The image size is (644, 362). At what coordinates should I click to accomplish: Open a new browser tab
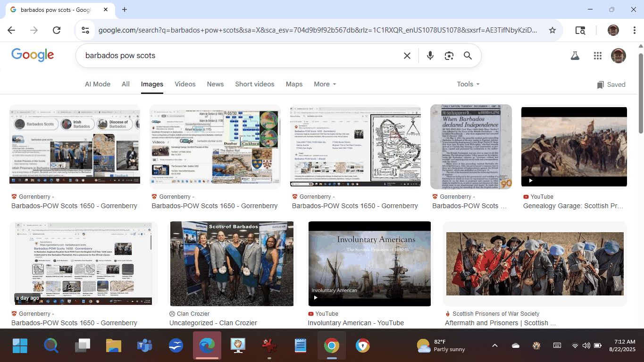pyautogui.click(x=125, y=9)
